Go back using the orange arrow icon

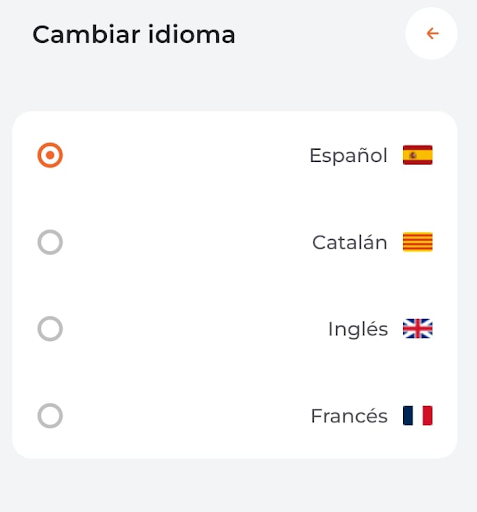(x=432, y=33)
